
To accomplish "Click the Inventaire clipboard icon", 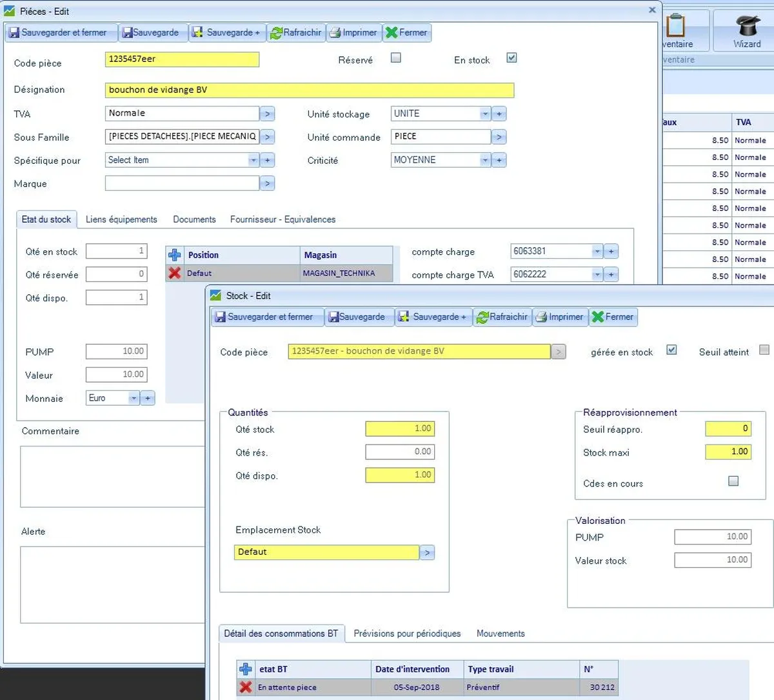I will (x=676, y=30).
